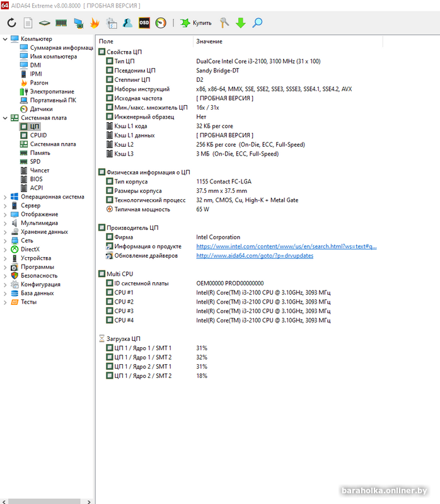The image size is (440, 504).
Task: Expand the Отображение tree node
Action: coord(5,214)
